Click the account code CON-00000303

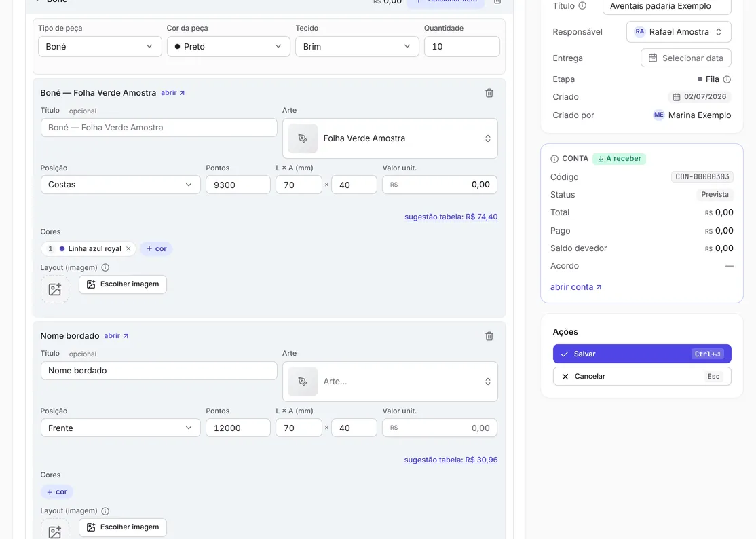tap(702, 177)
